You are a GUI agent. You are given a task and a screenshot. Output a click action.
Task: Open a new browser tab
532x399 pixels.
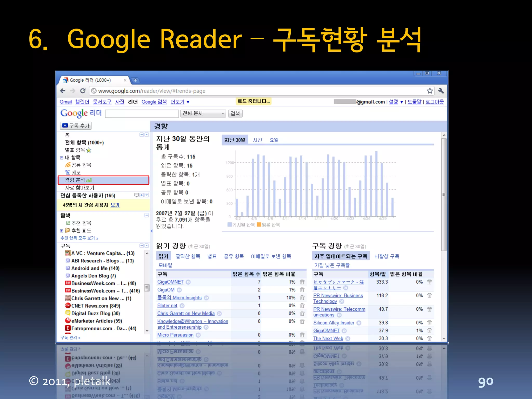tap(135, 80)
